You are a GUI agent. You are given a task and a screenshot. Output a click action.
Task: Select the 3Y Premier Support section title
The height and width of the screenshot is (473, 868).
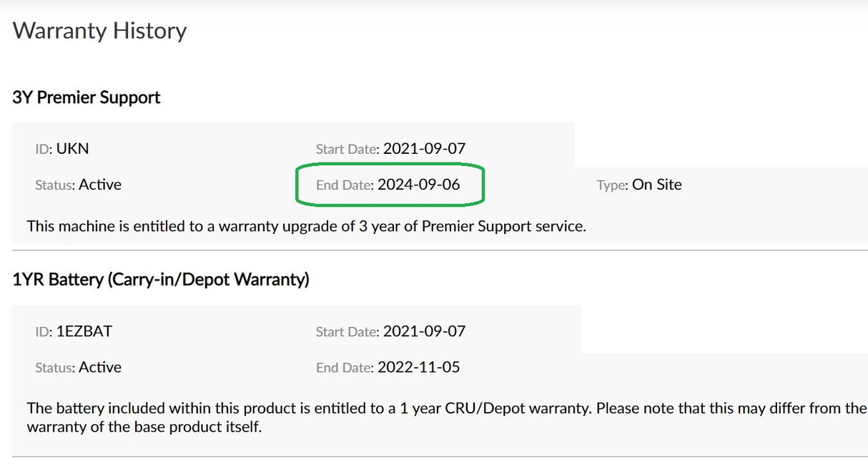(x=87, y=97)
